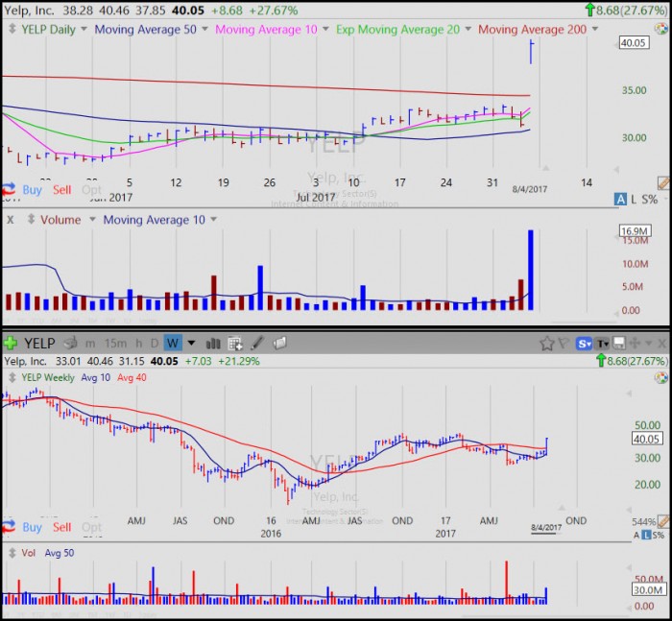
Task: Click the 8/4/2017 date marker on daily chart
Action: 530,189
